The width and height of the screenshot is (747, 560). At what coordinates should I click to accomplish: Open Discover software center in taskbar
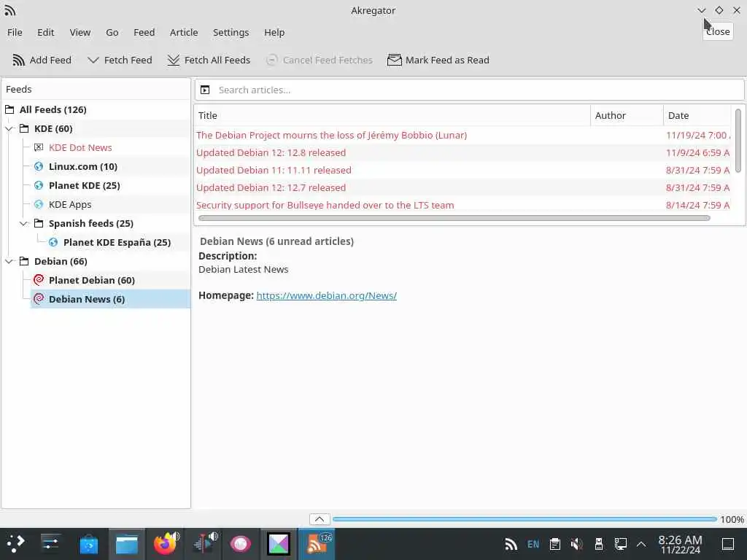pos(88,544)
